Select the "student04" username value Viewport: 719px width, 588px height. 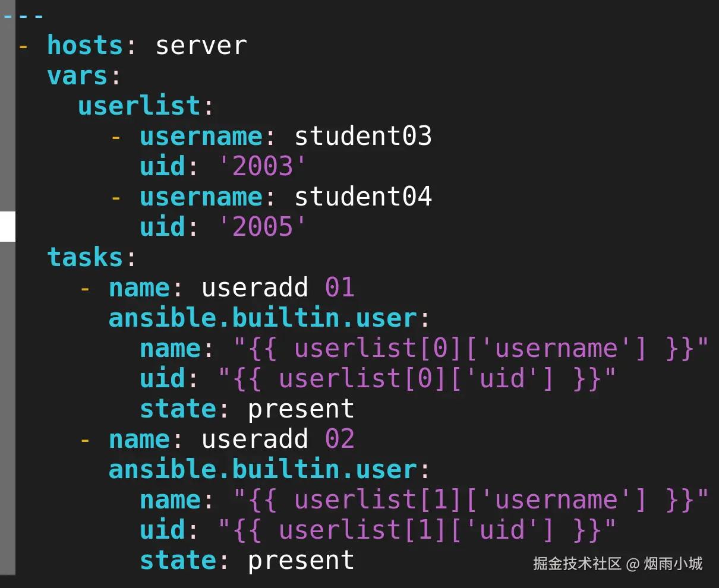coord(363,197)
